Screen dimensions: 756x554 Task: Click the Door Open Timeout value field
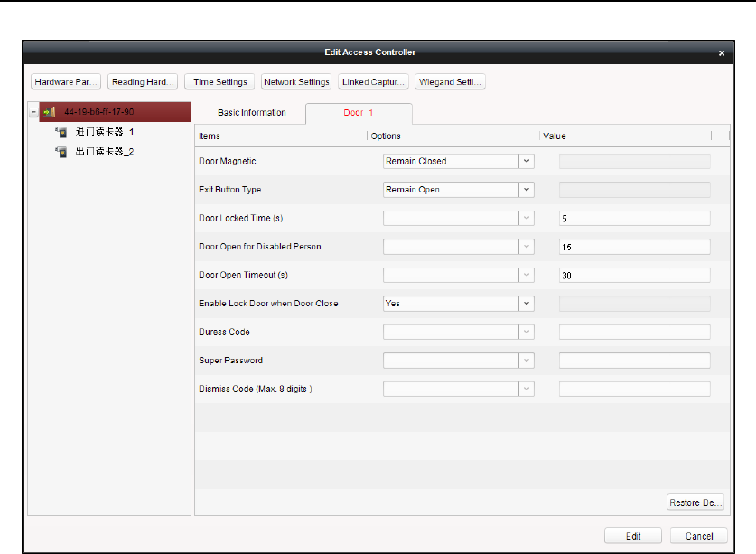pyautogui.click(x=634, y=275)
